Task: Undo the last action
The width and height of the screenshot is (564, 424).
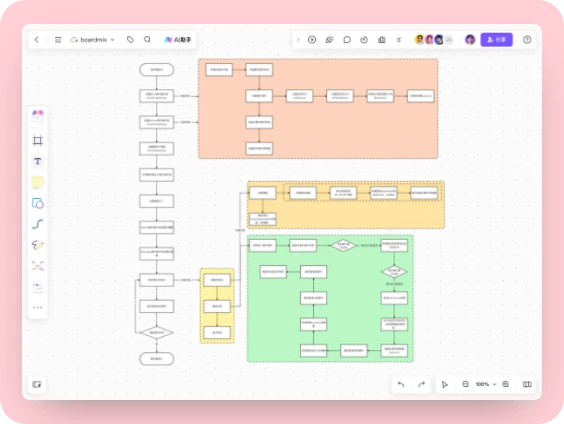Action: click(401, 384)
